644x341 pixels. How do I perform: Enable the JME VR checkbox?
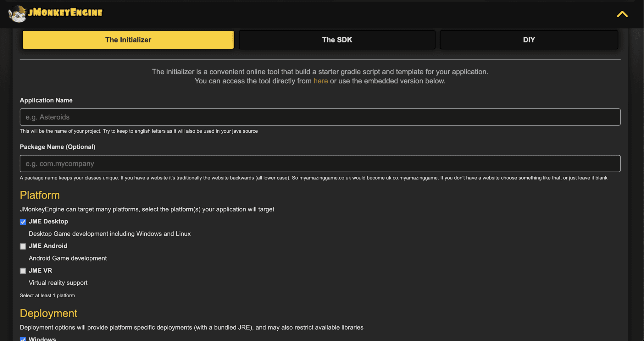[23, 271]
